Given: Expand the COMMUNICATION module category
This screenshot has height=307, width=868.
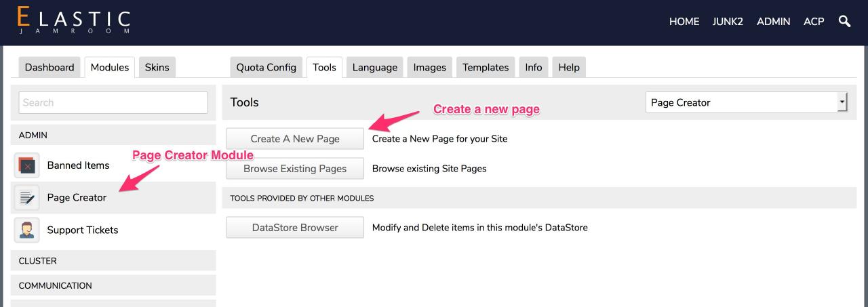Looking at the screenshot, I should pos(113,285).
